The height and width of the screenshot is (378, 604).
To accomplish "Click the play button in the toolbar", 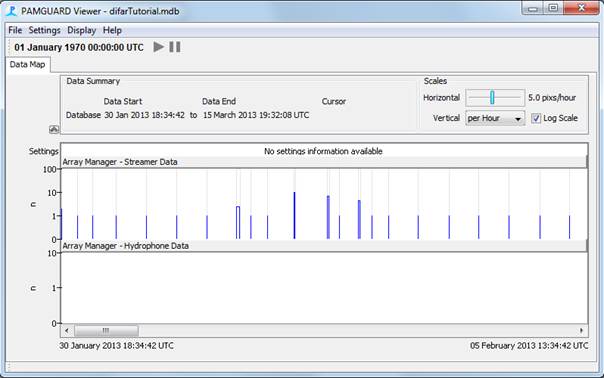I will (158, 47).
